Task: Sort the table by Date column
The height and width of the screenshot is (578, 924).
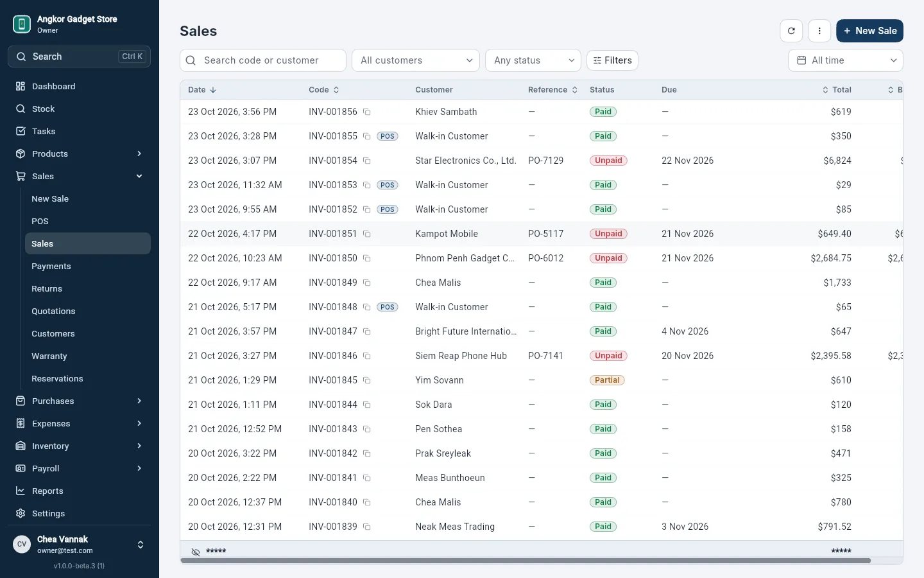Action: click(202, 90)
